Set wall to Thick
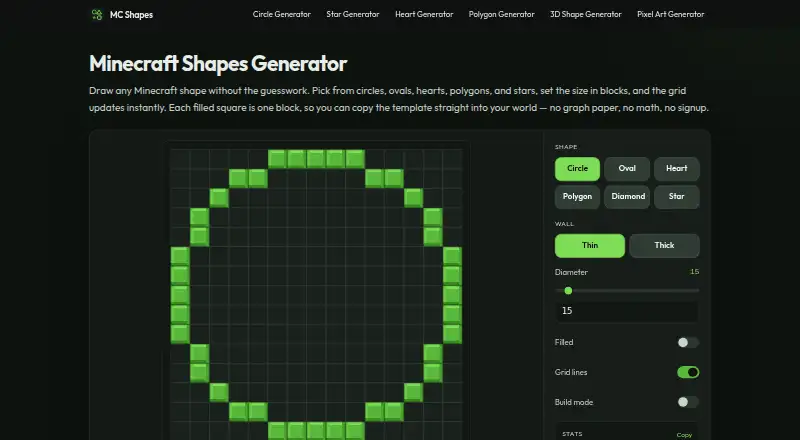Screen dimensions: 800x440 pyautogui.click(x=664, y=246)
